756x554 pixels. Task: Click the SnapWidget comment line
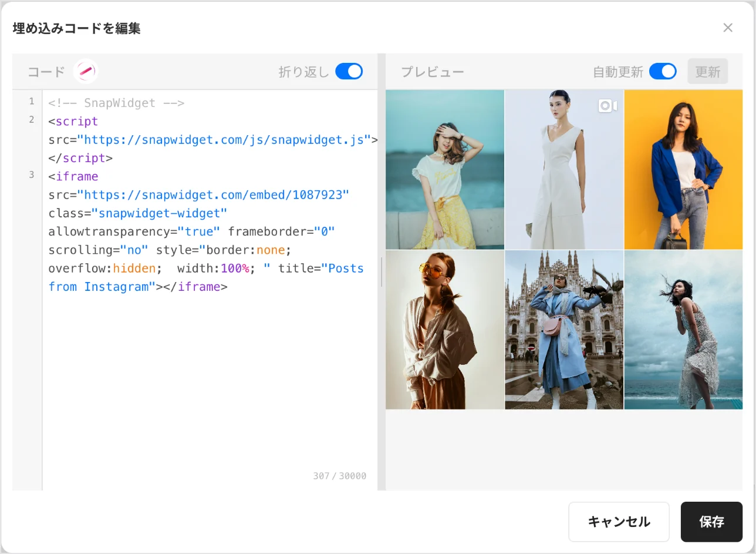[117, 103]
